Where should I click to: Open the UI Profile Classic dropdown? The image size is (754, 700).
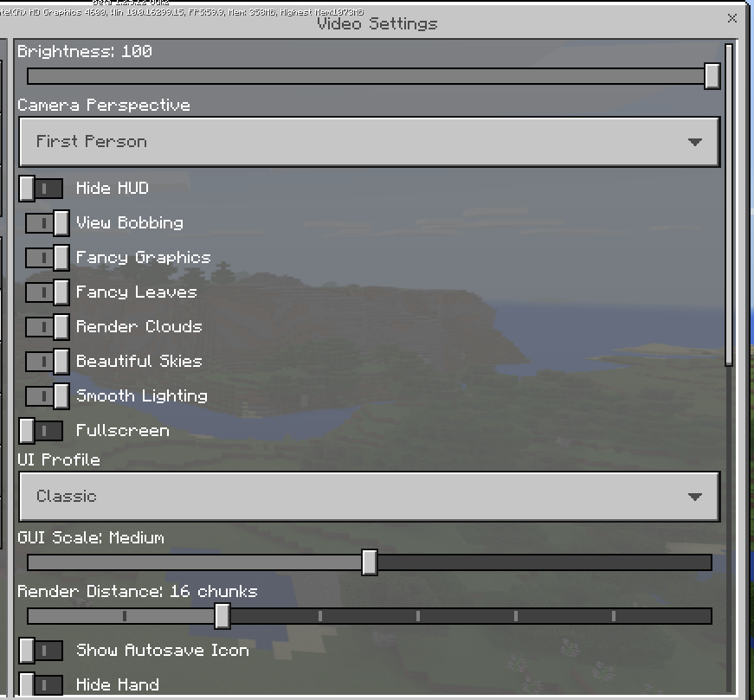click(x=370, y=496)
